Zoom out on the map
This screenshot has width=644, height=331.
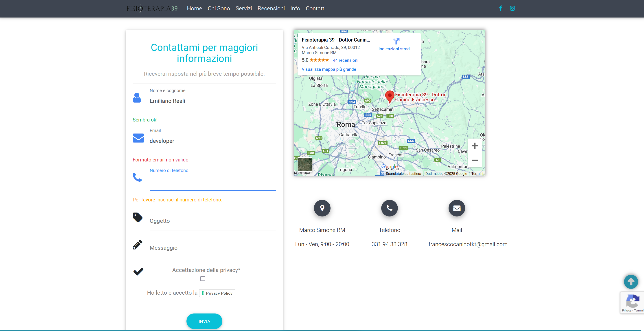click(475, 160)
